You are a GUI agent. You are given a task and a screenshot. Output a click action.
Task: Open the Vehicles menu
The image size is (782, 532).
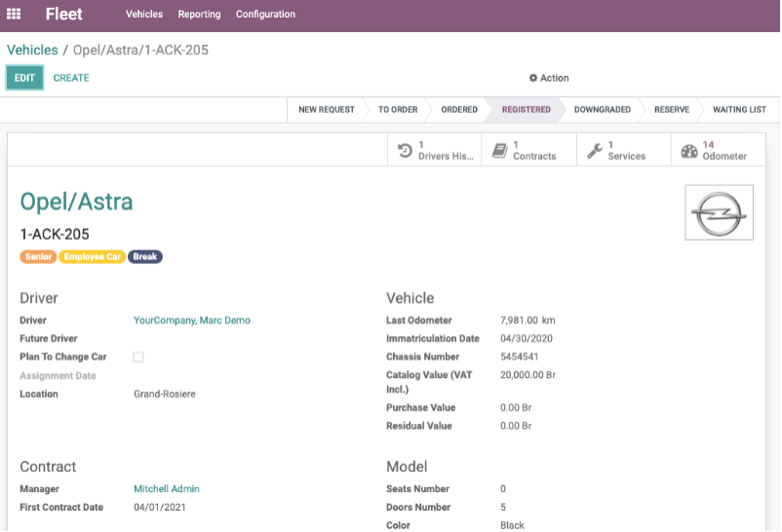pyautogui.click(x=144, y=14)
